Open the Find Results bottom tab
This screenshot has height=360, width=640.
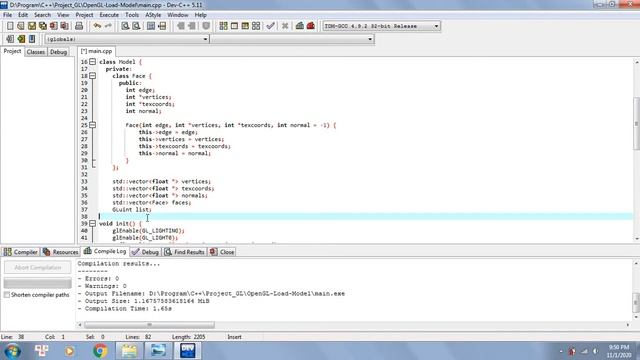(184, 252)
